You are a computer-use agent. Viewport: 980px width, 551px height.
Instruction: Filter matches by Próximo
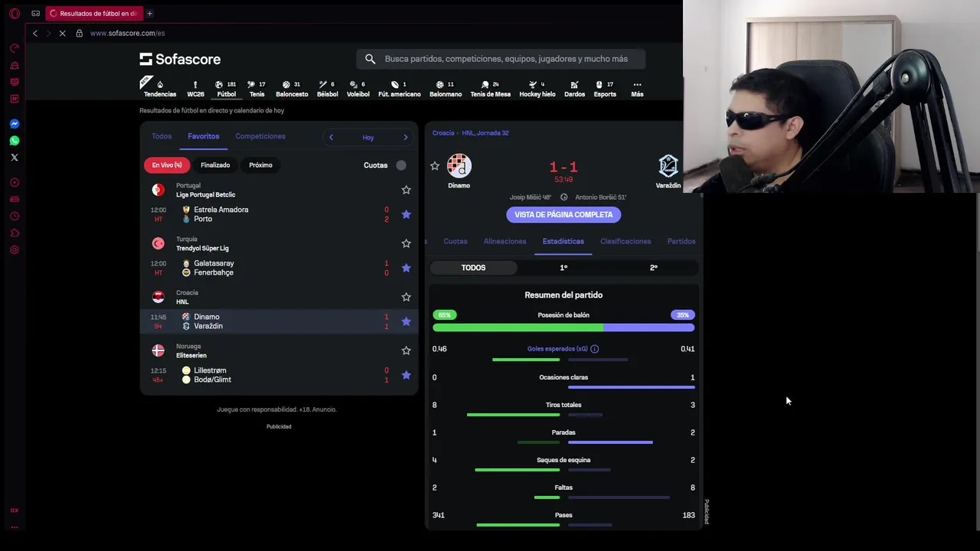point(260,165)
